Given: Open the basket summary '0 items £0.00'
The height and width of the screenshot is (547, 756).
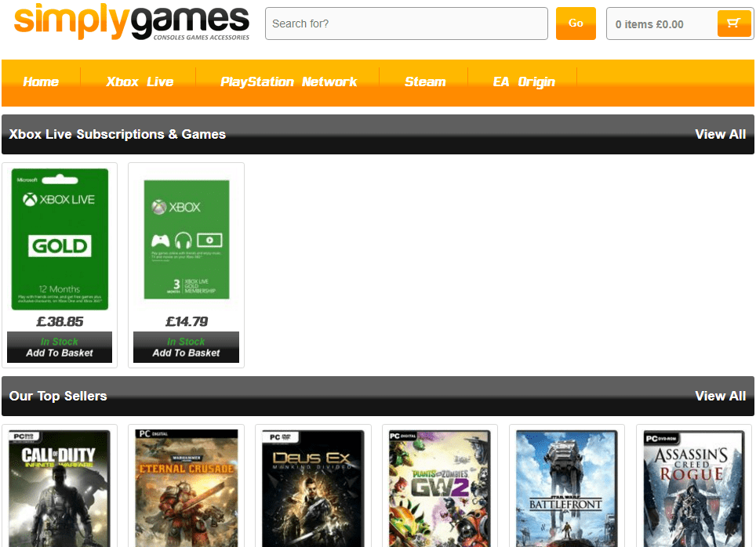Looking at the screenshot, I should point(649,24).
